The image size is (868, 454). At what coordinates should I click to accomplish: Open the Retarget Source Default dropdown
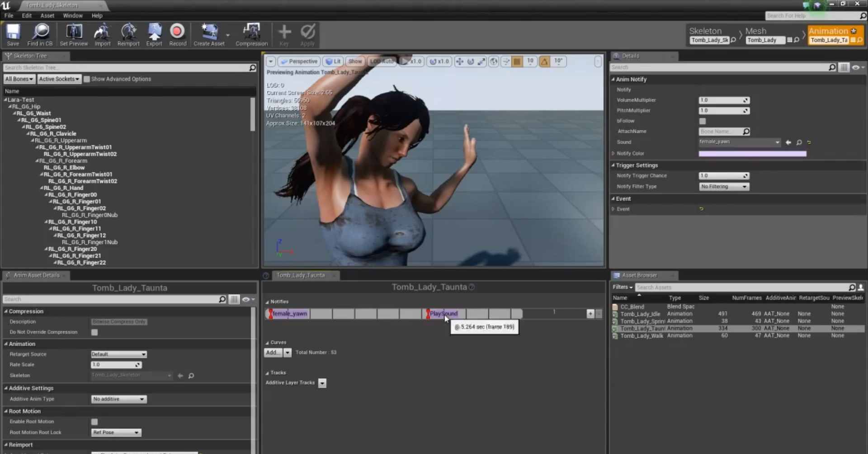tap(119, 355)
